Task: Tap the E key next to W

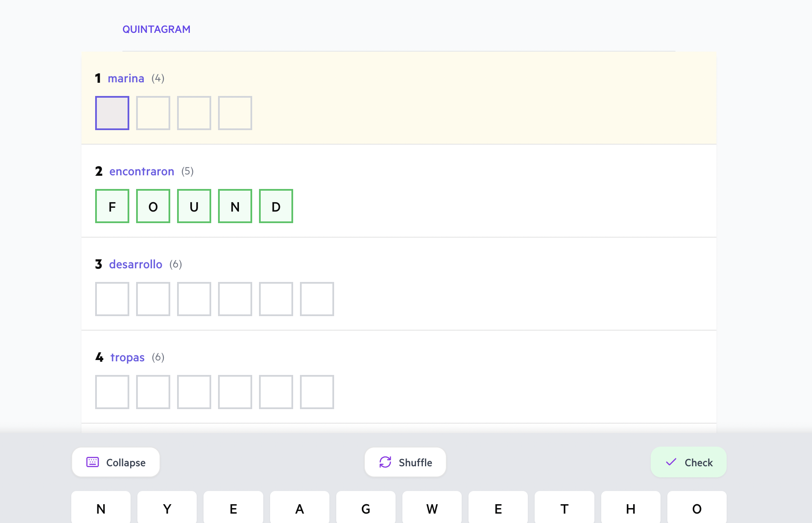Action: (x=498, y=508)
